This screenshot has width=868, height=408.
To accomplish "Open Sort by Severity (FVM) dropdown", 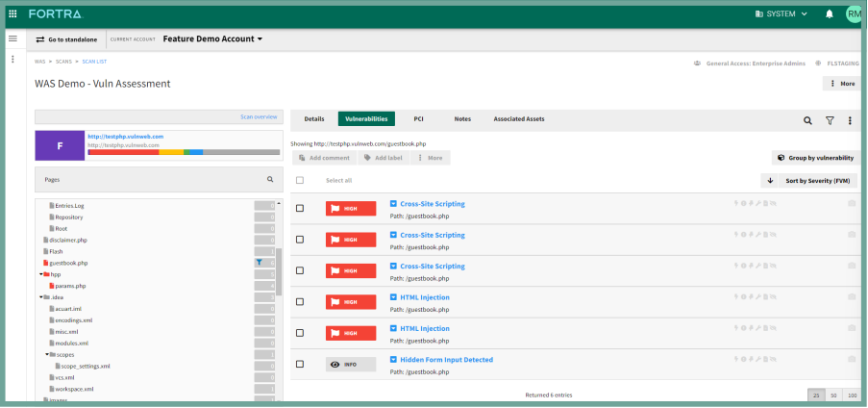I will [818, 181].
